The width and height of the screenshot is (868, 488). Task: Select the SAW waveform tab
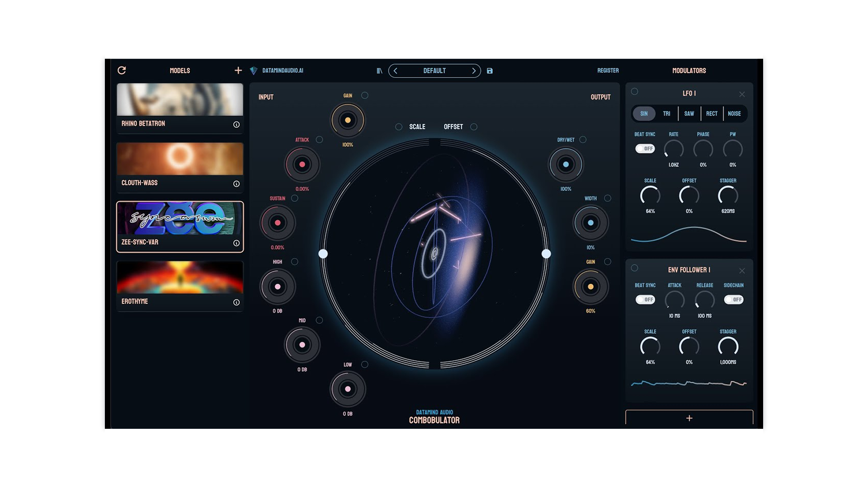point(689,114)
